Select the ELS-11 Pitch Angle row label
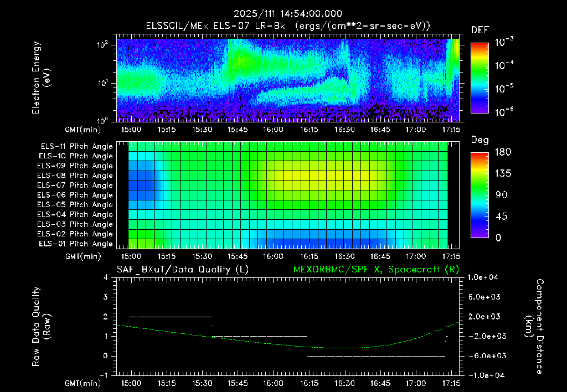The image size is (567, 392). point(76,147)
